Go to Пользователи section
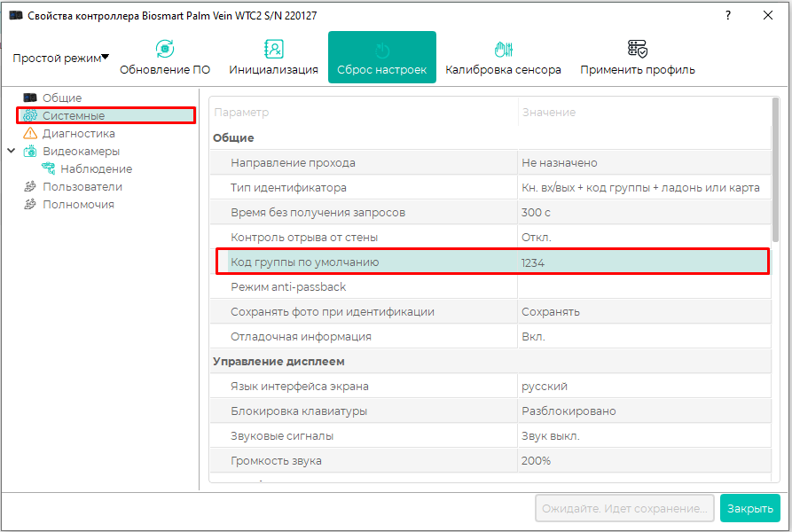This screenshot has height=532, width=792. point(82,186)
